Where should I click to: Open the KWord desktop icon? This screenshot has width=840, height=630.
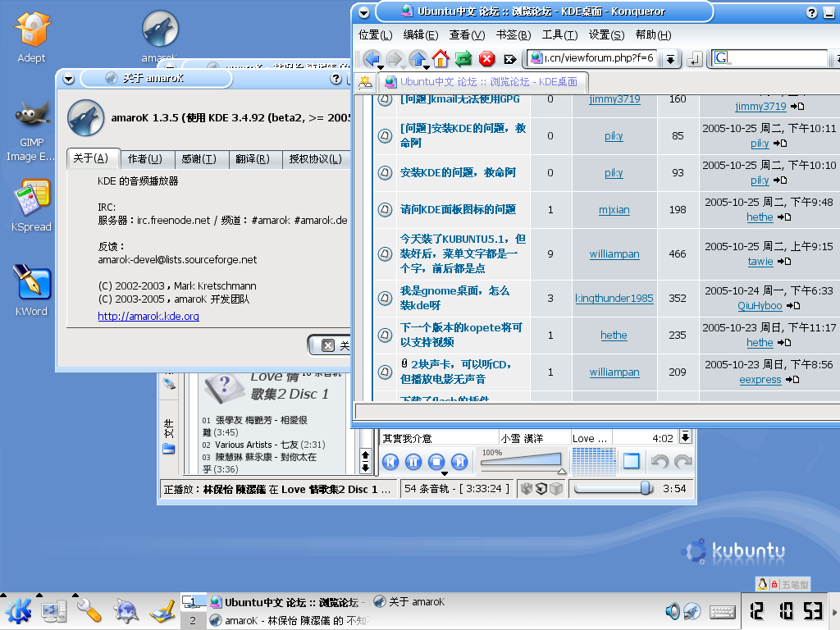click(32, 290)
